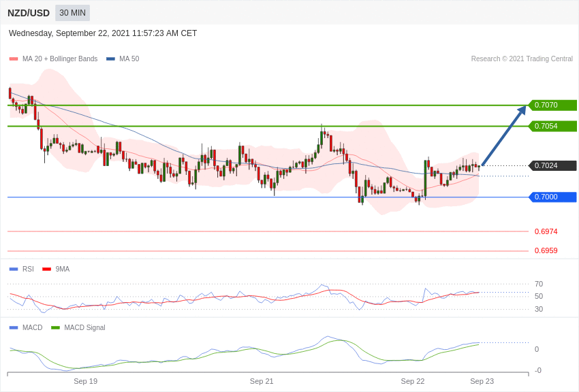This screenshot has height=392, width=579.
Task: Click the MACD Signal legend label
Action: coord(84,327)
